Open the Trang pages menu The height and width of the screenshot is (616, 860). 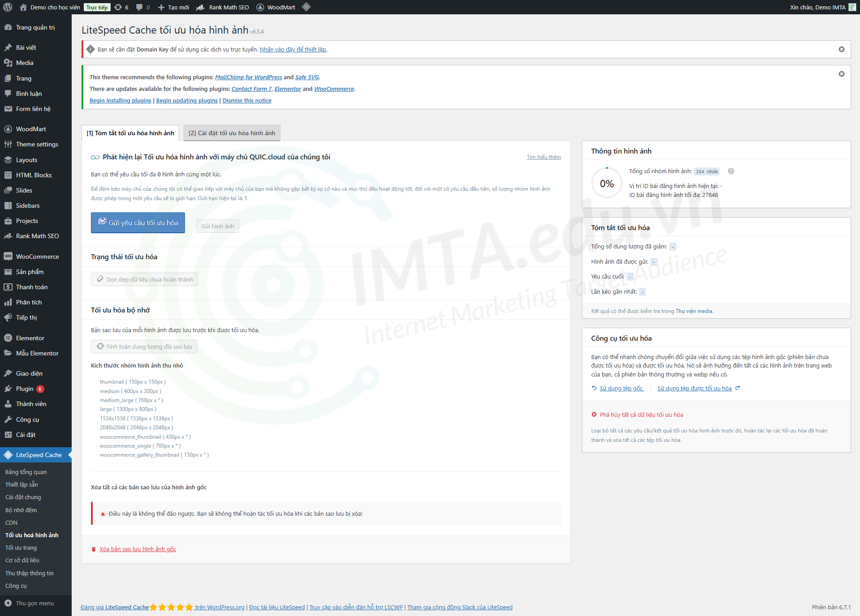pyautogui.click(x=36, y=78)
